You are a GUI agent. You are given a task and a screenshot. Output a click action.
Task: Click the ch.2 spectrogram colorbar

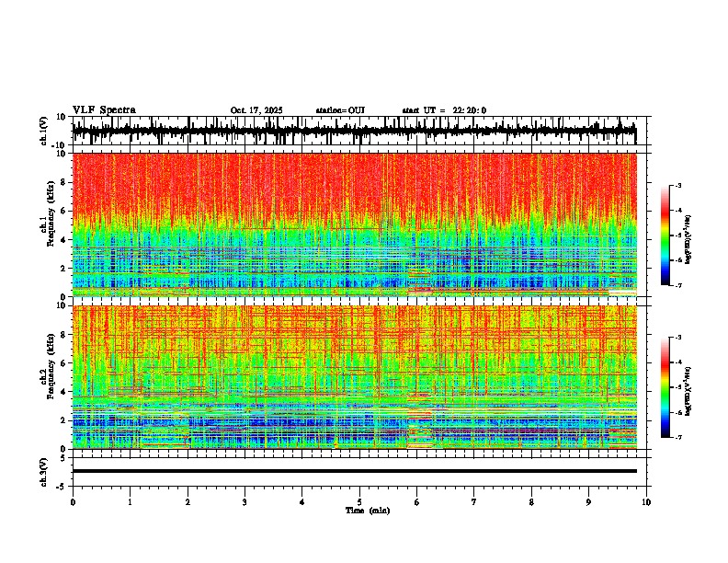(x=665, y=387)
